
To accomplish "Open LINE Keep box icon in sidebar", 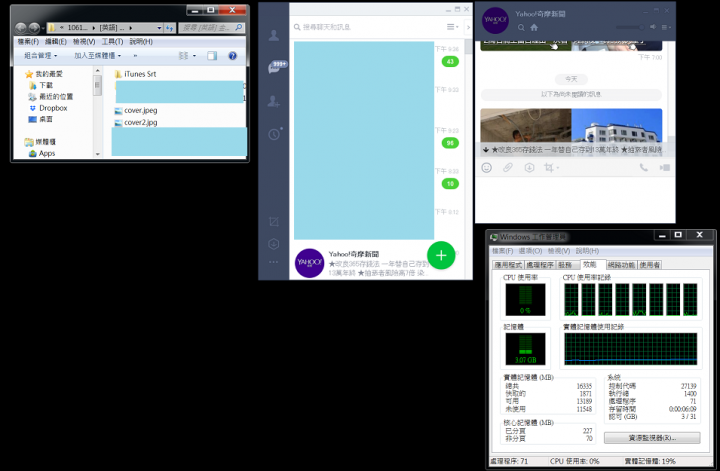I will 274,244.
